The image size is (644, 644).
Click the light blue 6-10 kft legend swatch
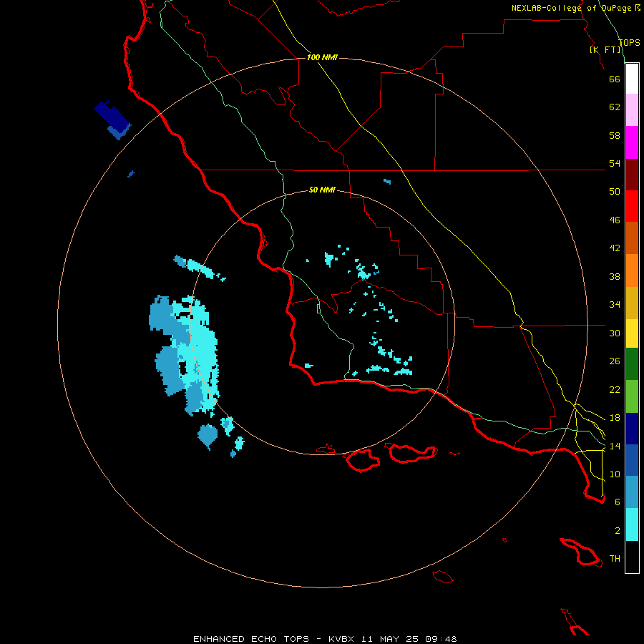[632, 492]
